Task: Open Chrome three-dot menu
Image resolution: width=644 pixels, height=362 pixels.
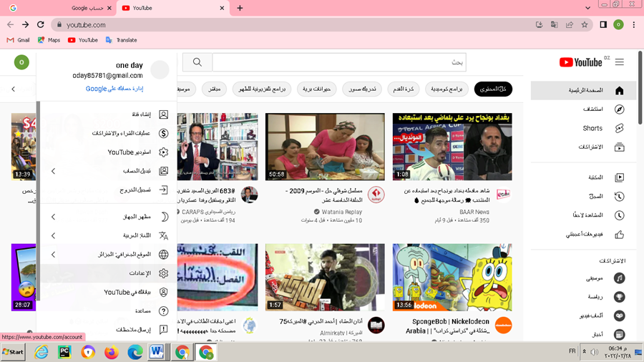Action: pyautogui.click(x=634, y=24)
